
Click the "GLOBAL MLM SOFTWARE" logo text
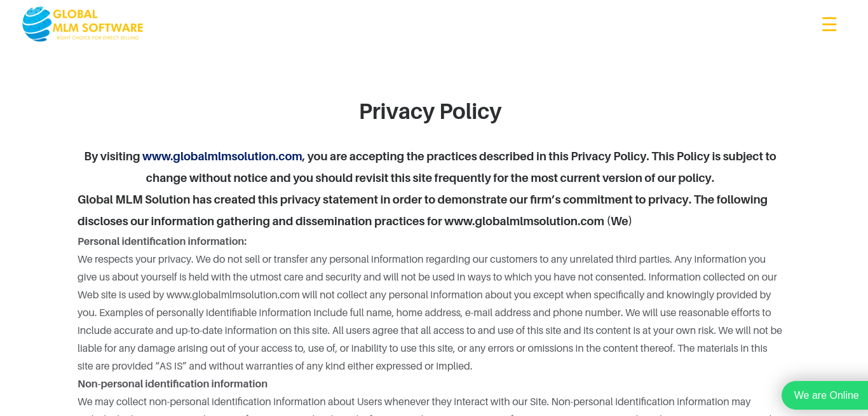pyautogui.click(x=98, y=21)
